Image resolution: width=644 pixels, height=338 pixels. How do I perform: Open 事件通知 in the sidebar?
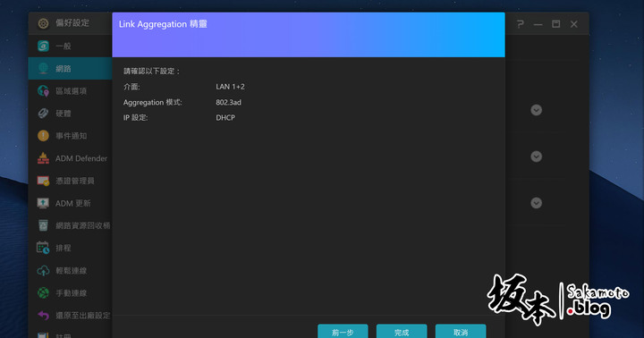[71, 136]
